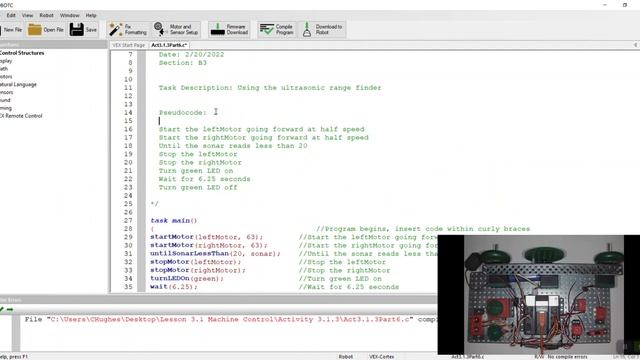Click 'Date: 2/20/2022' comment line
Viewport: 640px width, 360px height.
191,55
